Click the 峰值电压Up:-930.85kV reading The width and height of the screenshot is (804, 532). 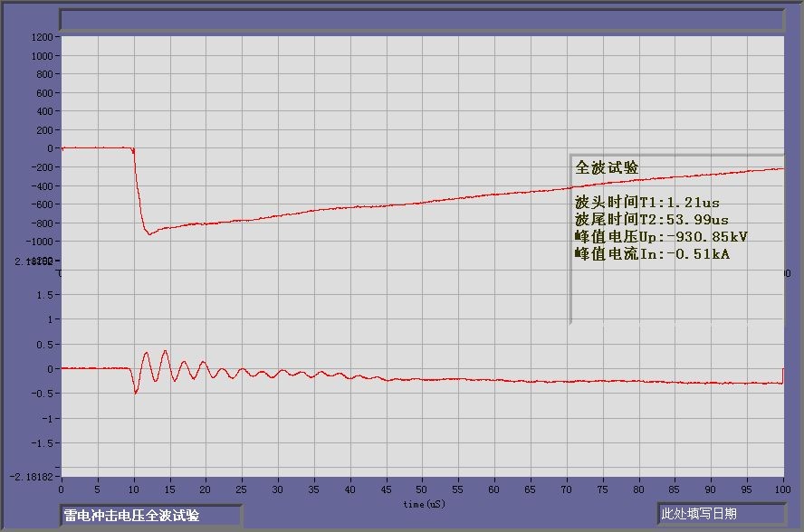(661, 237)
